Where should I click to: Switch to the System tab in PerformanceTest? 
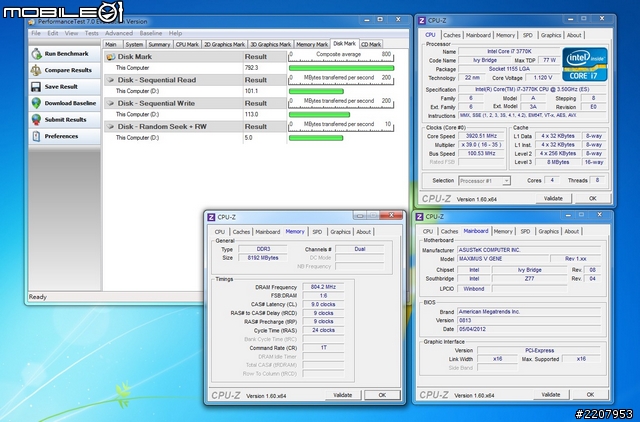point(134,44)
